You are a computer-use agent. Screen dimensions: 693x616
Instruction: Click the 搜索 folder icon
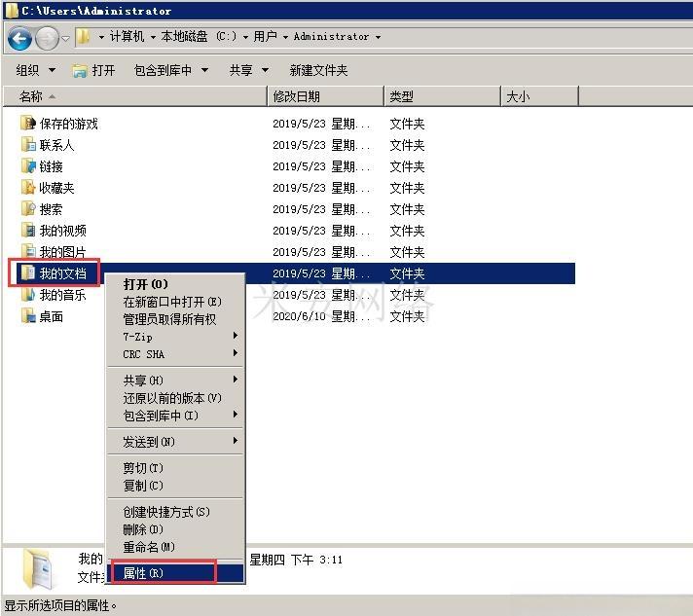28,208
